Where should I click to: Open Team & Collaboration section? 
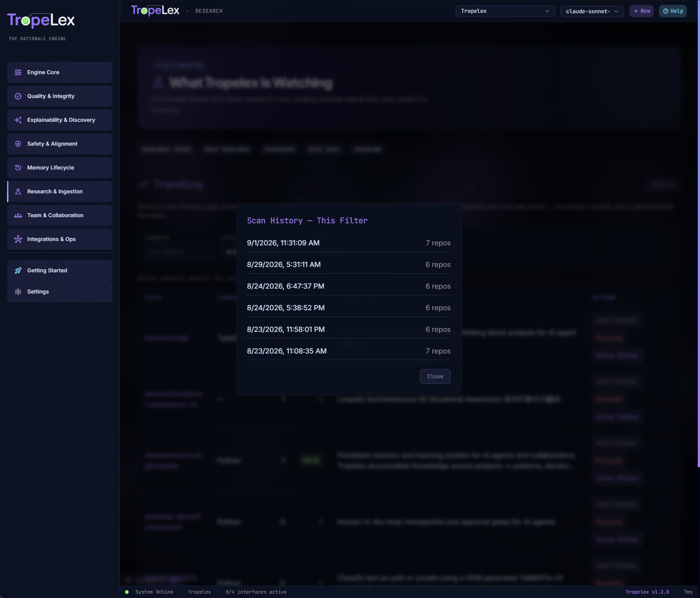tap(60, 215)
